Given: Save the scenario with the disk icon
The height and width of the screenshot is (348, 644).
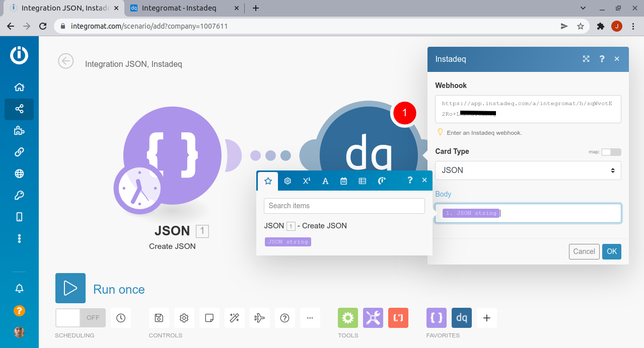Looking at the screenshot, I should (159, 318).
